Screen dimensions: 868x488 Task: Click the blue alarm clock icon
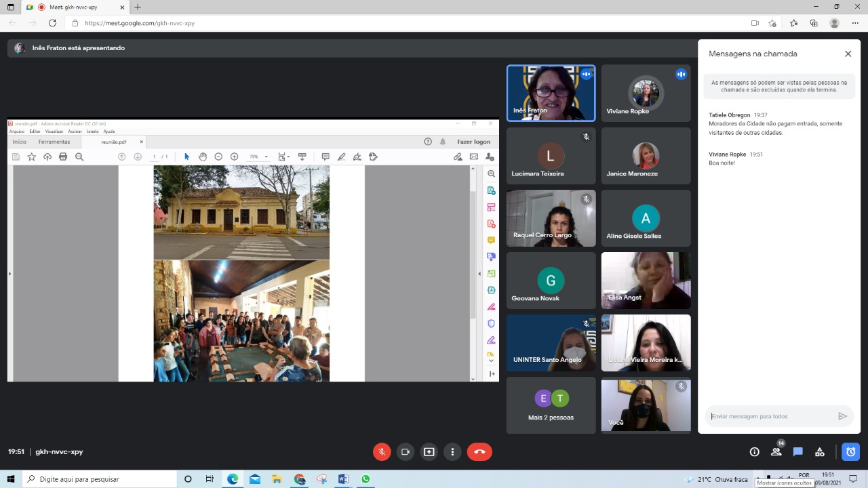[x=850, y=452]
